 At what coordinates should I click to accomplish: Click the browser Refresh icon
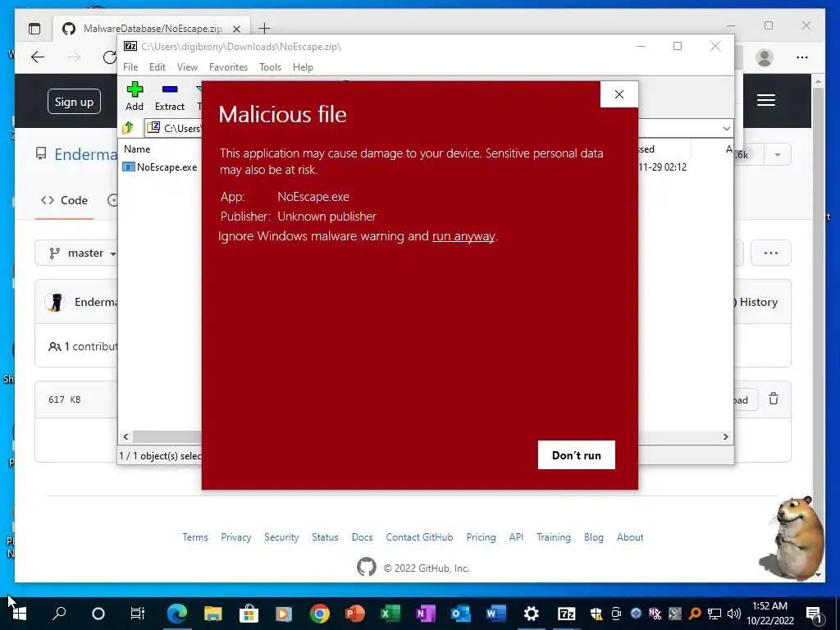[110, 57]
